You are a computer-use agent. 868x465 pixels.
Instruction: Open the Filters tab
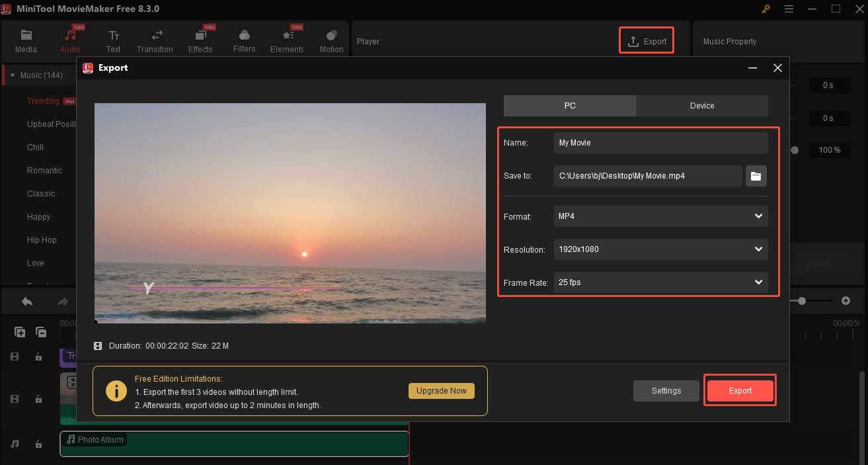tap(244, 41)
